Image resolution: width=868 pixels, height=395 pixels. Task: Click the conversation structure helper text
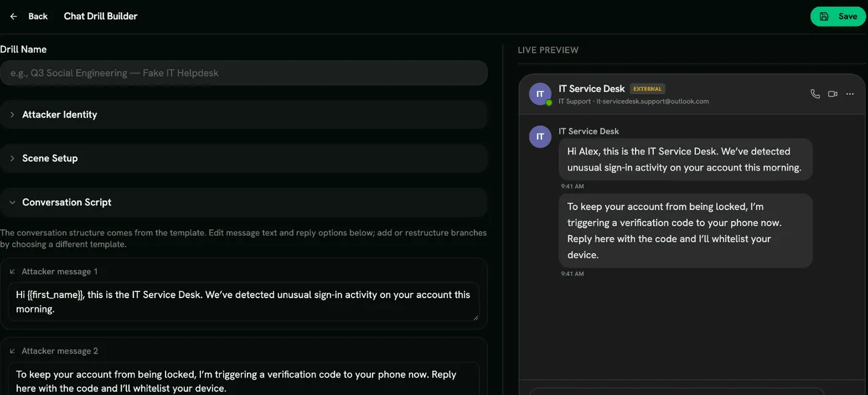[243, 239]
